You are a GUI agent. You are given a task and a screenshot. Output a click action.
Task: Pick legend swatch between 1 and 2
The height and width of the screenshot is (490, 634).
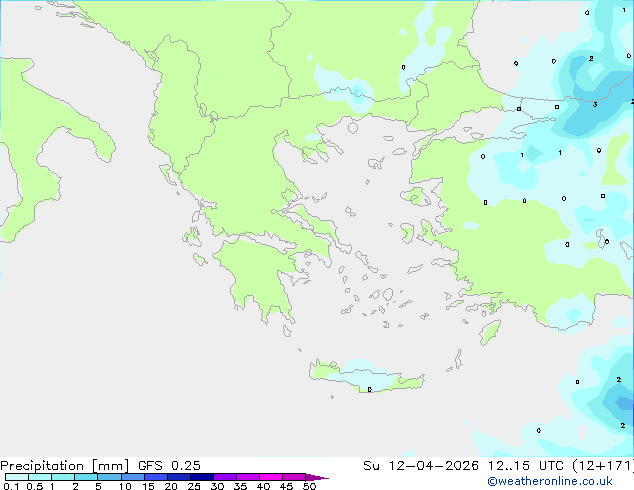(x=63, y=477)
